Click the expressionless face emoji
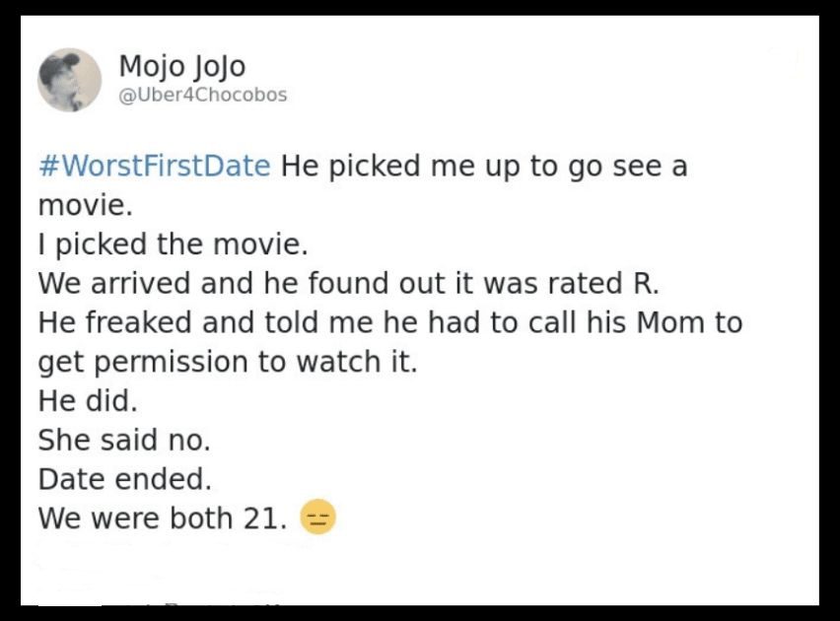This screenshot has width=840, height=621. click(x=317, y=517)
